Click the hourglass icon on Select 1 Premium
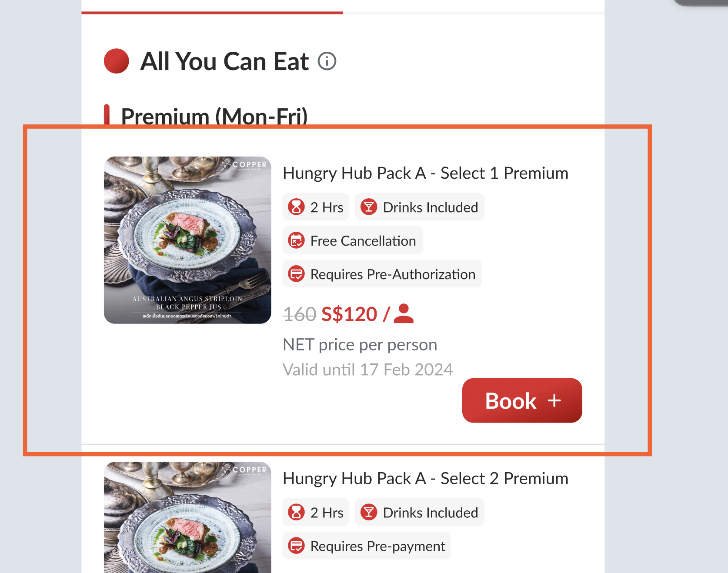728x573 pixels. [297, 207]
